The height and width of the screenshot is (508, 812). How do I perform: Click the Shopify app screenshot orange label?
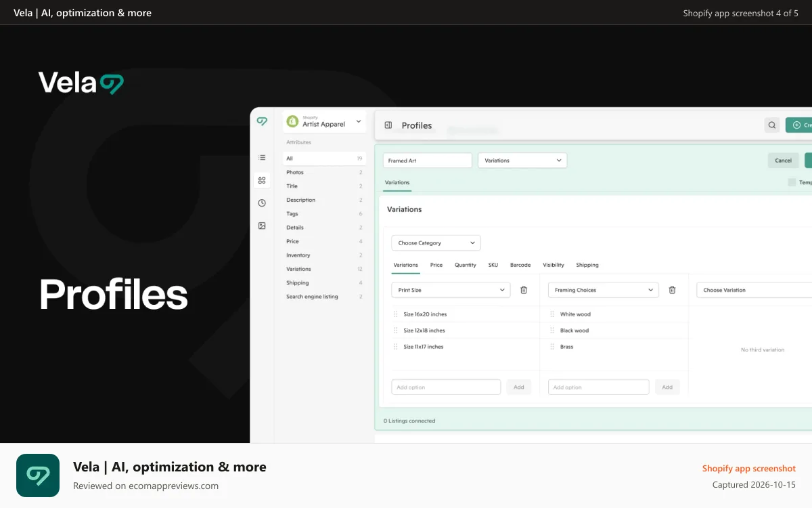[749, 468]
